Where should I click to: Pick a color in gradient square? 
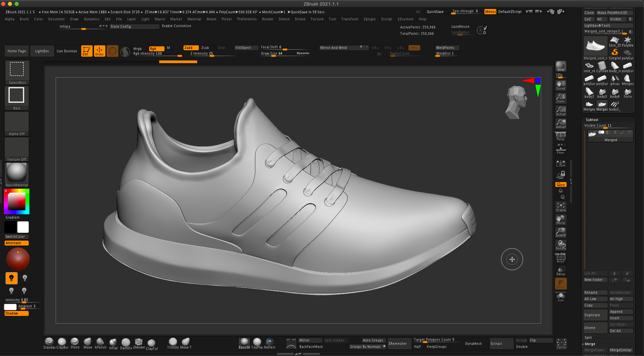(16, 201)
